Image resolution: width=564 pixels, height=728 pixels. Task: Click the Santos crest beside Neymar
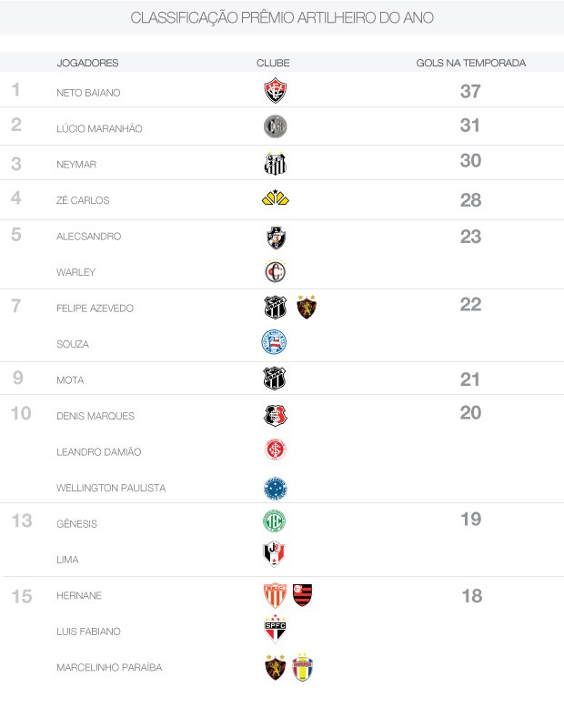[x=275, y=164]
